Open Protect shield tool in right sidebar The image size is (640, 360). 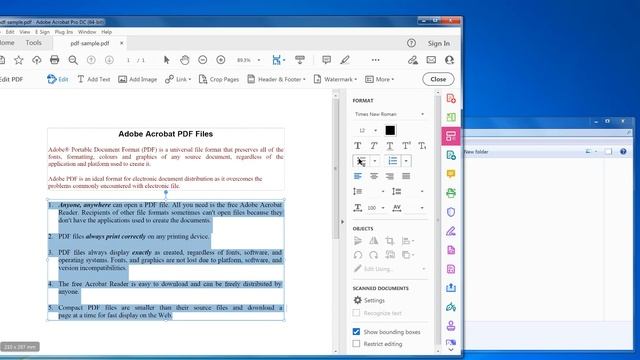click(x=451, y=212)
